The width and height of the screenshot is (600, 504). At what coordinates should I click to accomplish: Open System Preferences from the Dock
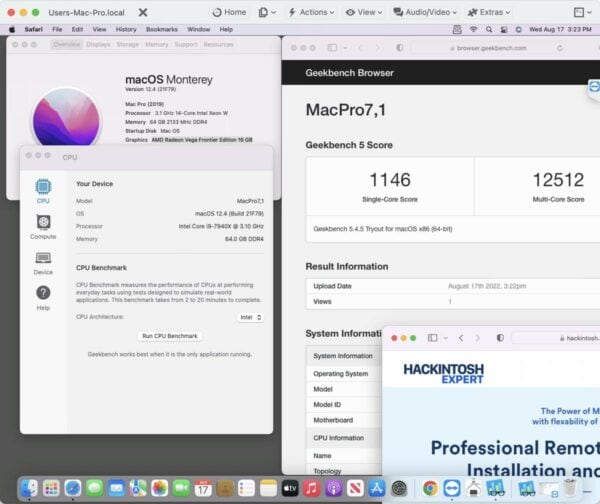pyautogui.click(x=399, y=488)
